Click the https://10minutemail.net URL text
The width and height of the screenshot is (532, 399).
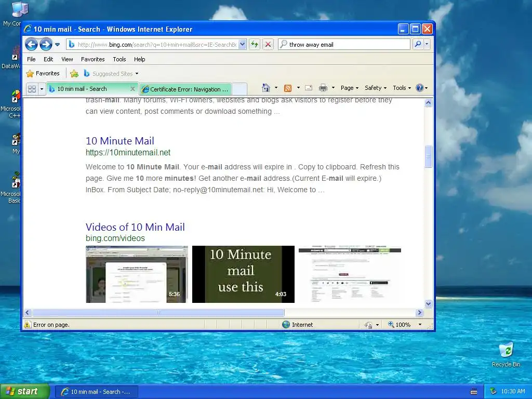(128, 152)
